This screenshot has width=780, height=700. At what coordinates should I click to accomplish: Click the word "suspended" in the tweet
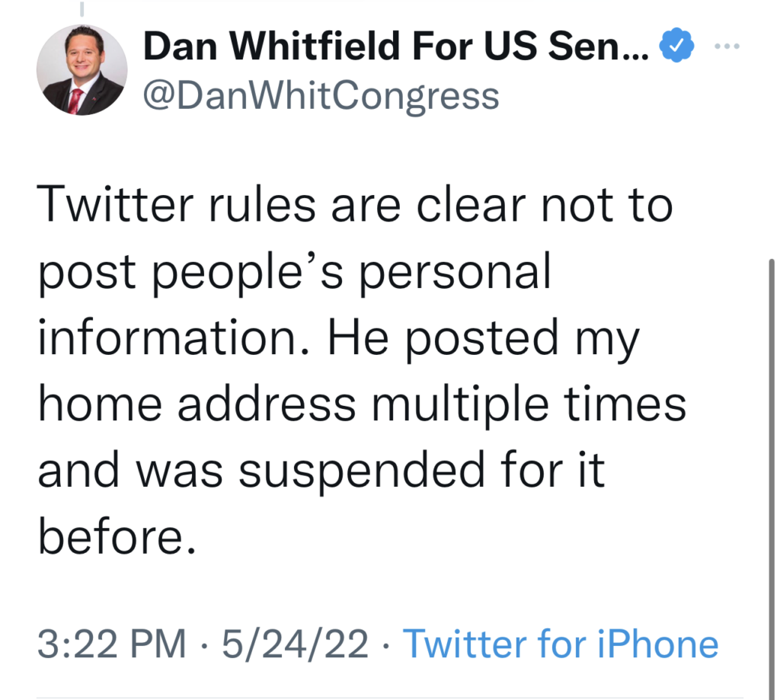(x=362, y=471)
